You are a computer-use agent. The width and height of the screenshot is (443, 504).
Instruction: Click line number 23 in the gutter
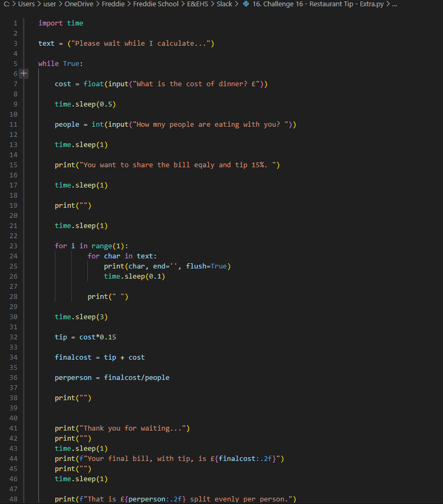[13, 246]
